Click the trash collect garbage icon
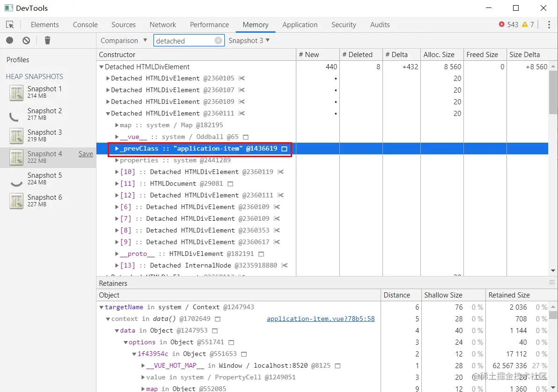Screen dimensions: 558x392 pos(47,41)
